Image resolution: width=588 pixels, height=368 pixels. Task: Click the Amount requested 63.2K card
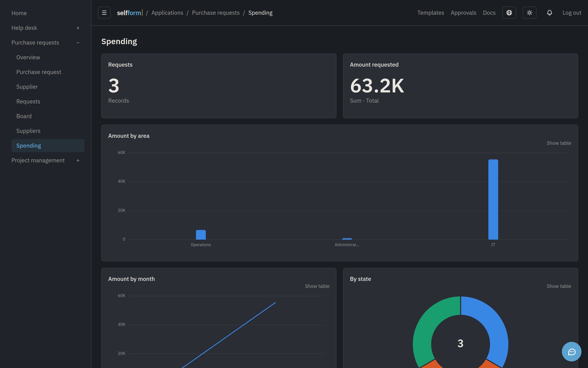point(460,86)
